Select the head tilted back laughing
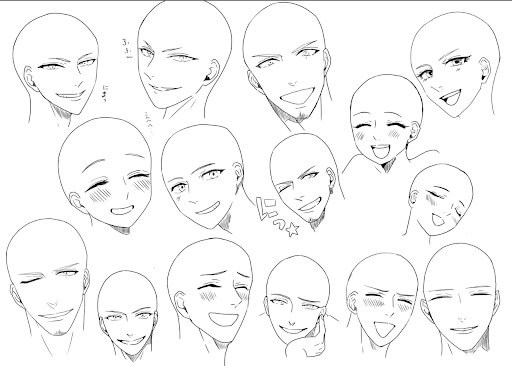512x366 pixels. click(x=438, y=202)
